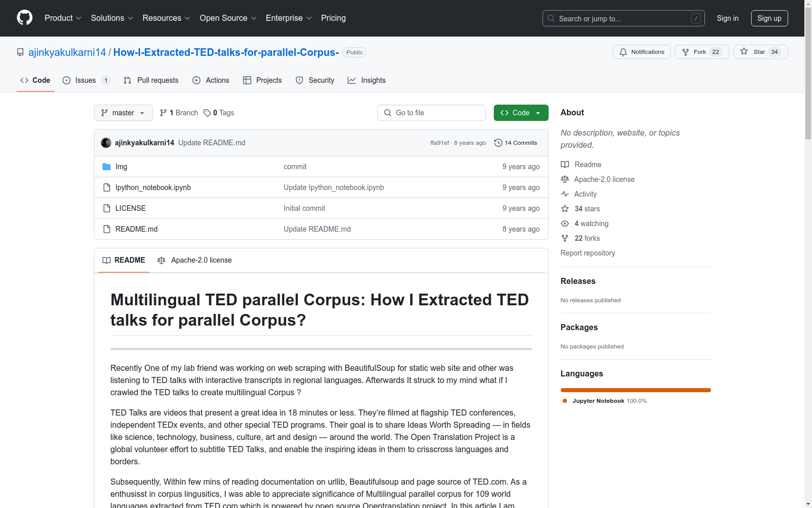This screenshot has height=508, width=812.
Task: Expand the Resources menu
Action: tap(166, 18)
